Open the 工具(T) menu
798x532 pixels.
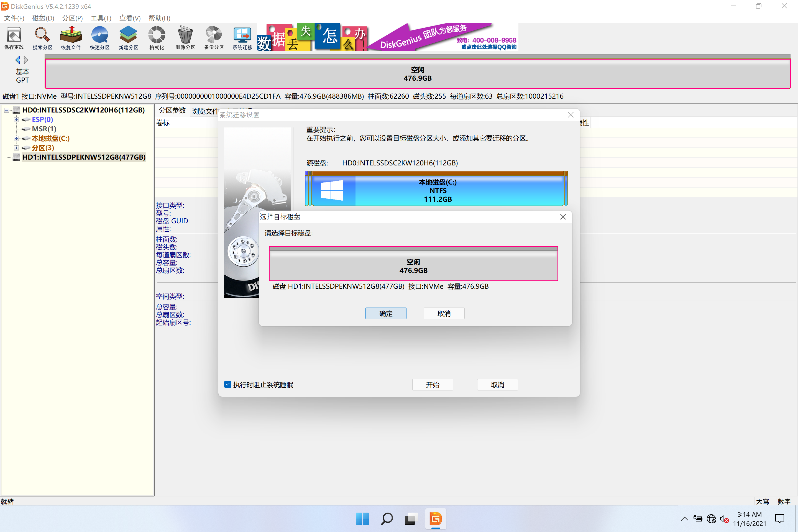[x=101, y=18]
